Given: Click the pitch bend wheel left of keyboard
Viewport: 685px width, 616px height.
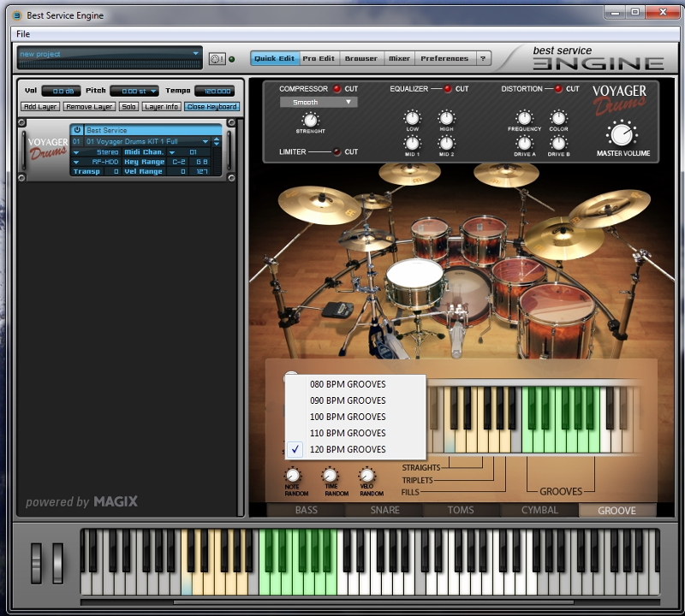Looking at the screenshot, I should pos(36,563).
